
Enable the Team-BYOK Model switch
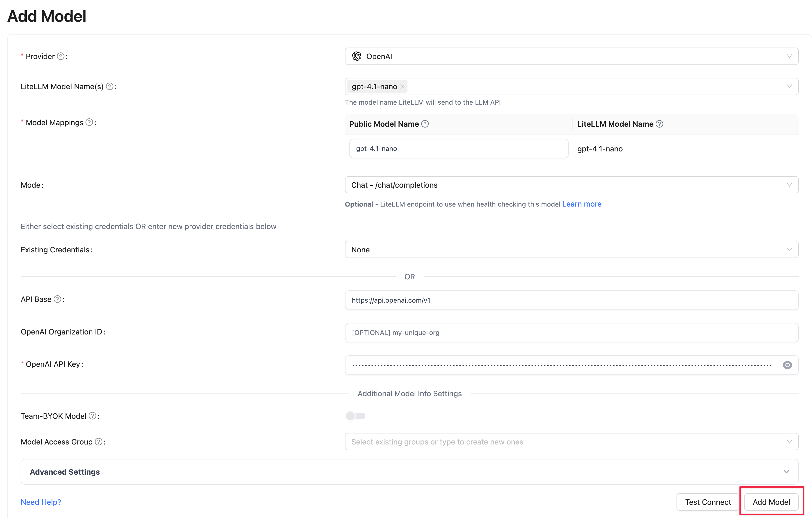(356, 416)
